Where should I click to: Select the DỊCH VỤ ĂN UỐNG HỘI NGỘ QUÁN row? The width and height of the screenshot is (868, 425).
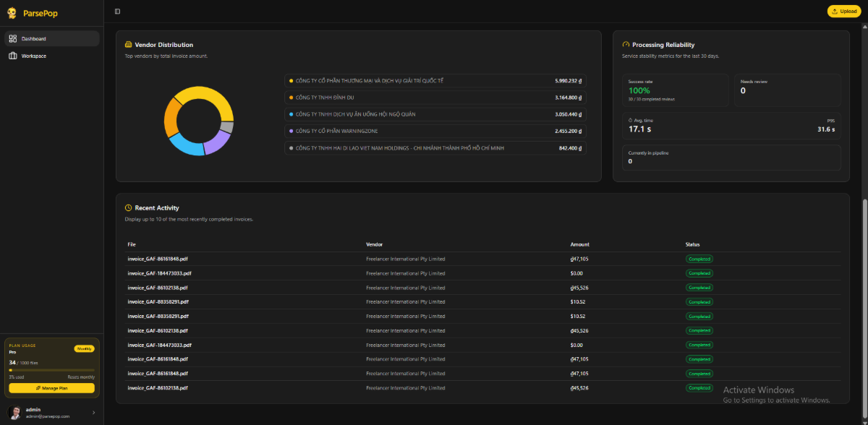pyautogui.click(x=435, y=114)
